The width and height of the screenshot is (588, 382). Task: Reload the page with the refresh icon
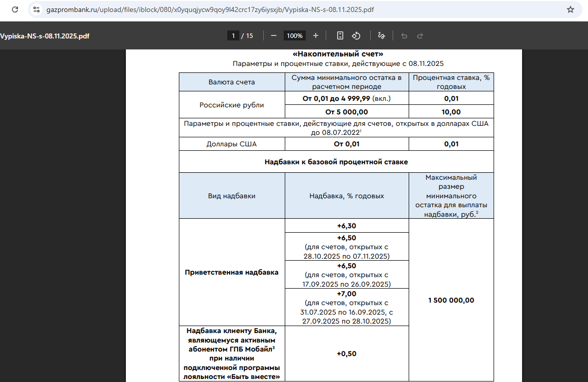15,9
